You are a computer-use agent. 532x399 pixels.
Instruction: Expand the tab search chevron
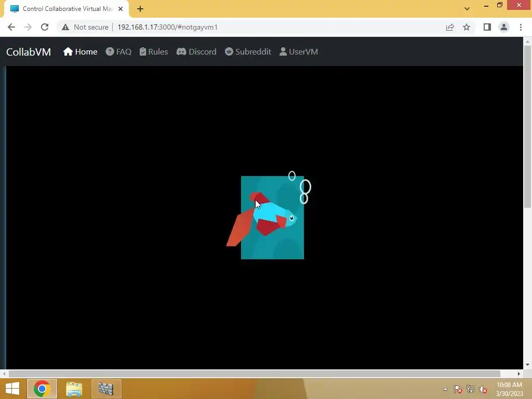pos(467,9)
